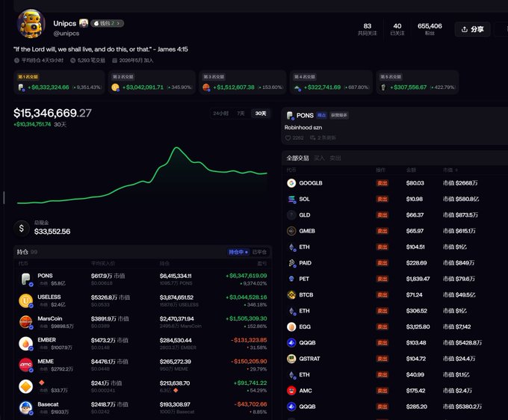
Task: Open the MEME holding amc icon
Action: coord(26,365)
